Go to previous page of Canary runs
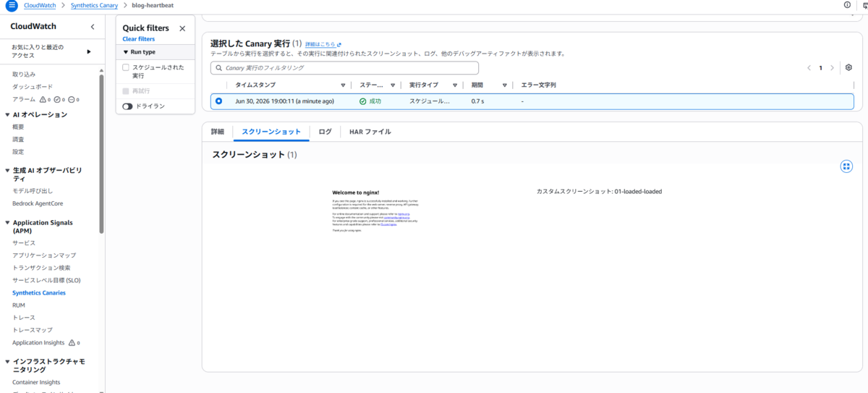 point(809,67)
